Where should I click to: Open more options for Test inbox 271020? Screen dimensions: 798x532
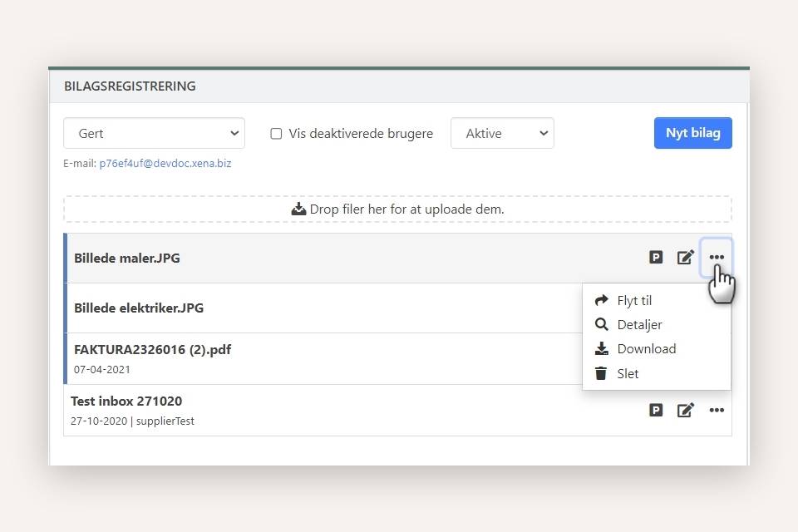click(717, 410)
